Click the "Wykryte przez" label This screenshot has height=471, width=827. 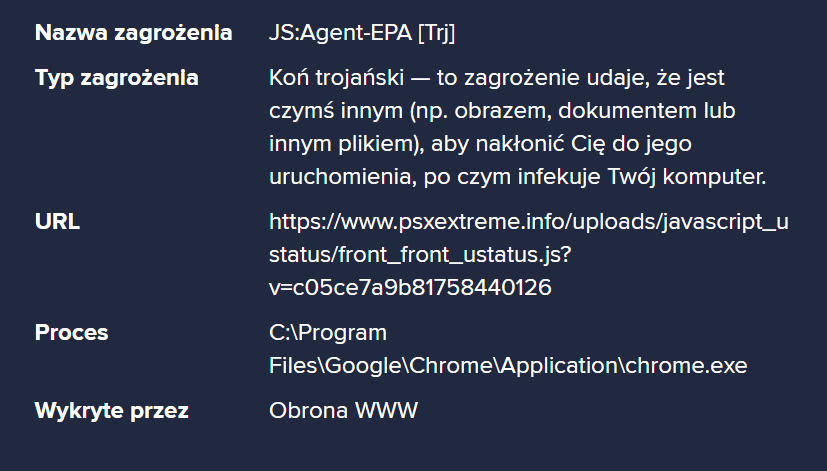112,410
